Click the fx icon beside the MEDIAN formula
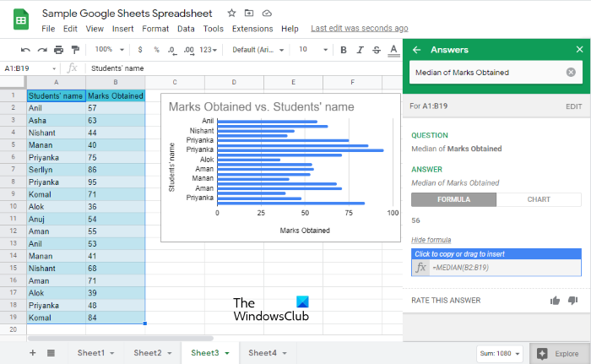 pos(420,268)
